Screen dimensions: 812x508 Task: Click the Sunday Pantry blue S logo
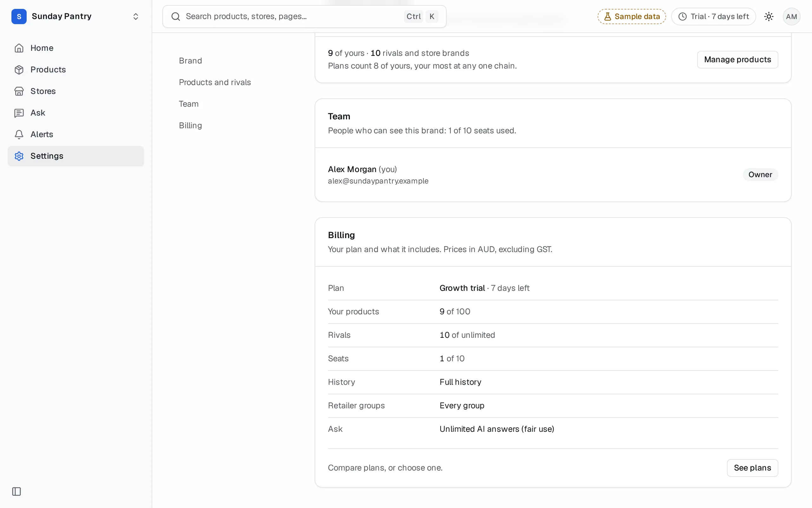[x=19, y=17]
